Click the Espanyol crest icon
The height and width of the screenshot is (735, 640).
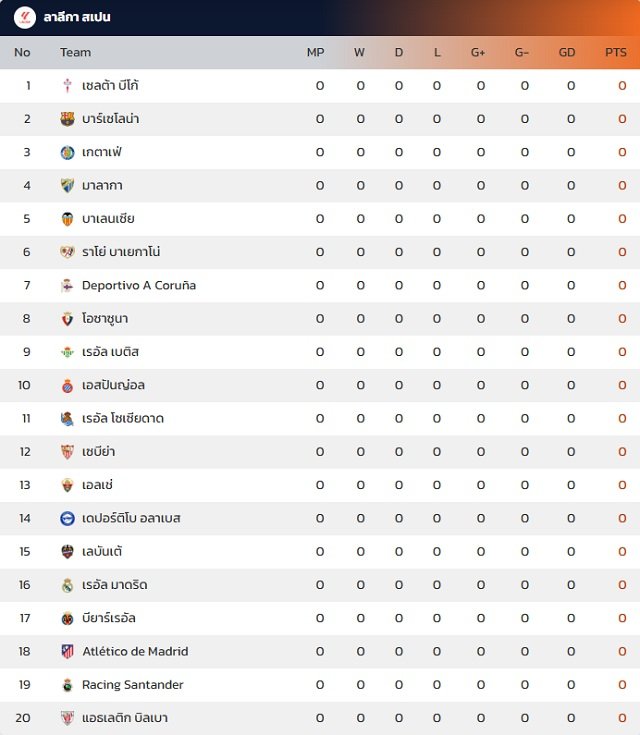coord(68,385)
